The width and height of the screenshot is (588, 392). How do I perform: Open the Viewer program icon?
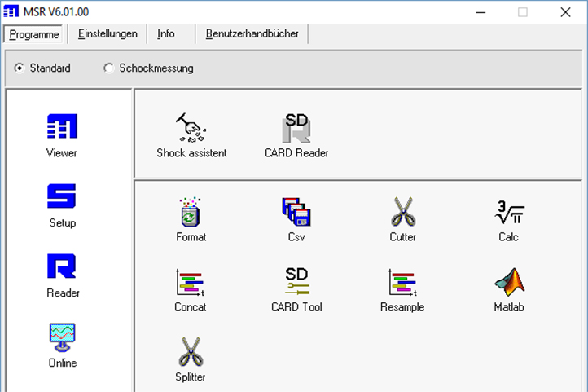coord(62,128)
